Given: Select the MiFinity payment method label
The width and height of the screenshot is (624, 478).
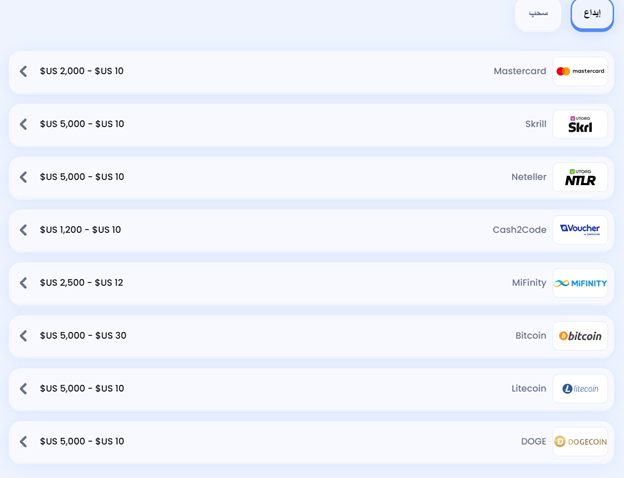Looking at the screenshot, I should coord(528,283).
